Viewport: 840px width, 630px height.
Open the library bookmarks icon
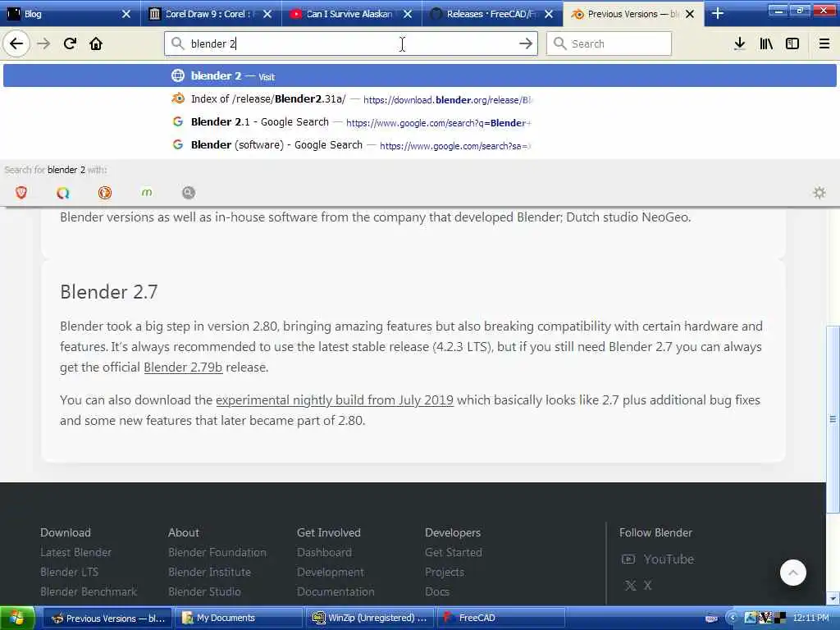tap(766, 44)
